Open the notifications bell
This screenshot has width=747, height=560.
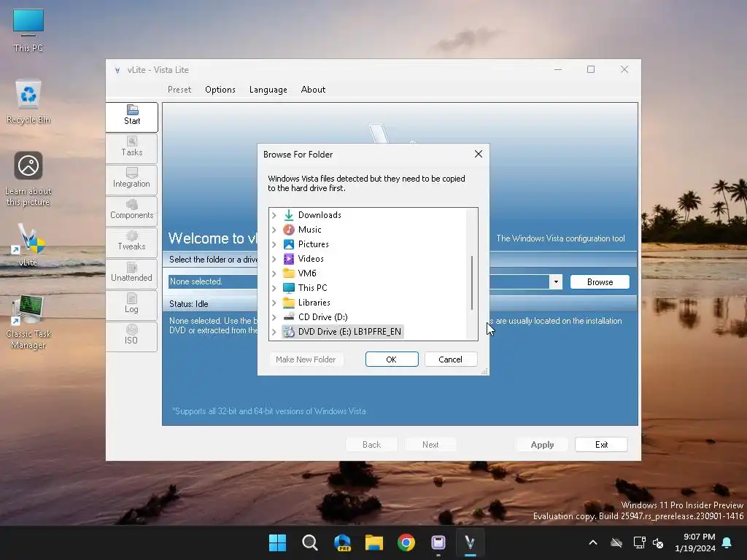(x=727, y=542)
